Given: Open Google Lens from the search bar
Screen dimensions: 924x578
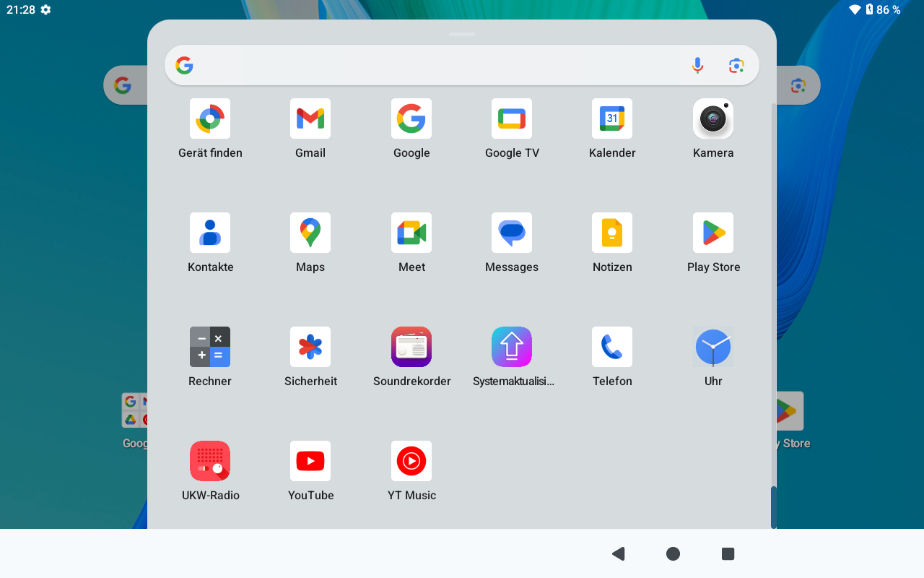Looking at the screenshot, I should pos(736,66).
